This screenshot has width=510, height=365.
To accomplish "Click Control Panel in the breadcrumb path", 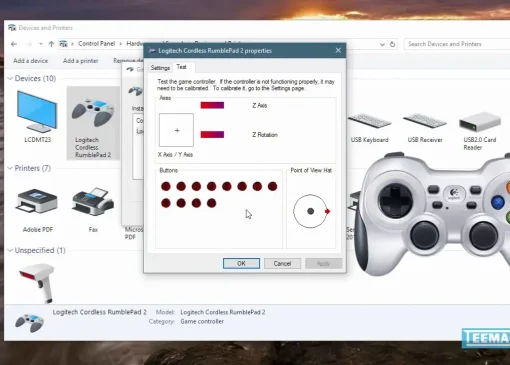I will (x=96, y=44).
